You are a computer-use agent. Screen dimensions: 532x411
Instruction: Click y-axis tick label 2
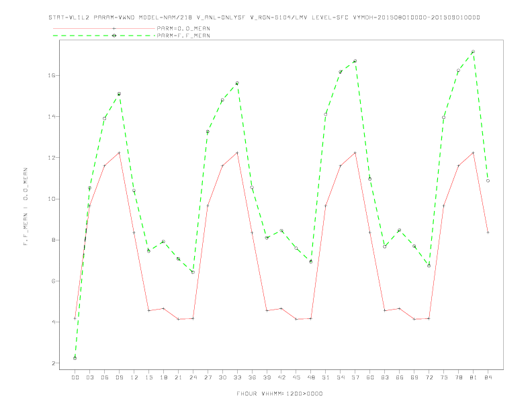tap(54, 363)
